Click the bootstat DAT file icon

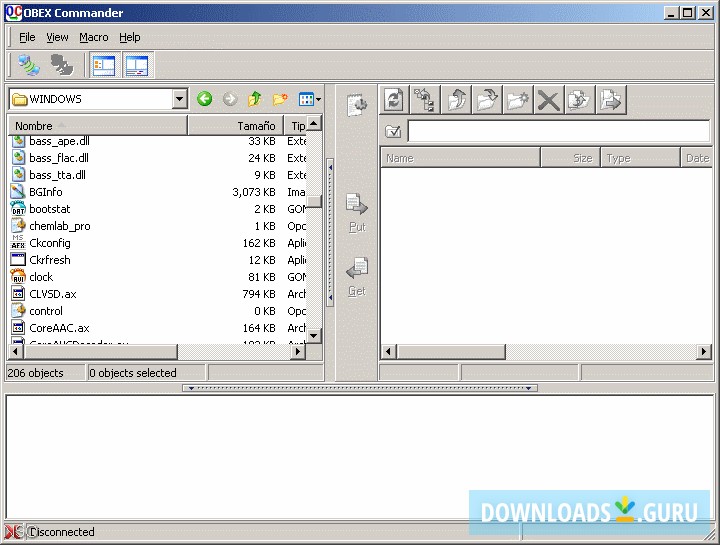[18, 209]
